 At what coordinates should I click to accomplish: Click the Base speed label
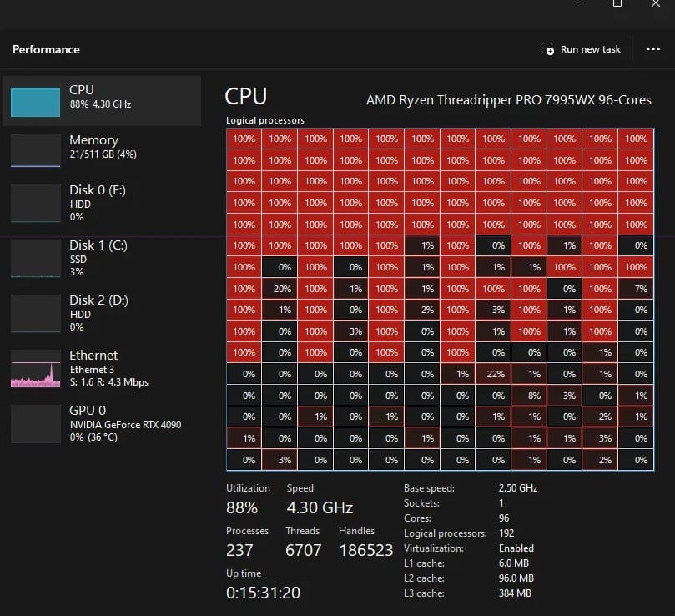pyautogui.click(x=429, y=488)
